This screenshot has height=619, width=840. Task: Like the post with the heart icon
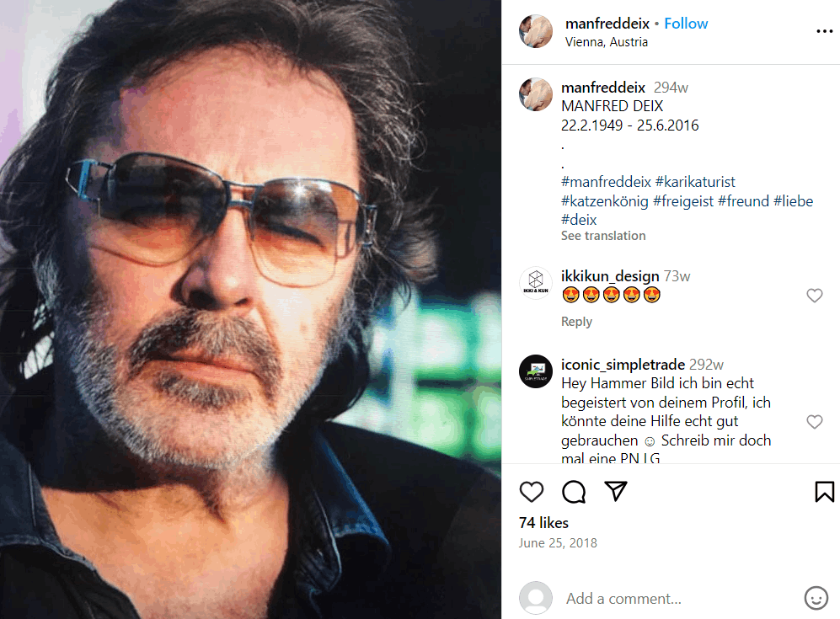(532, 492)
